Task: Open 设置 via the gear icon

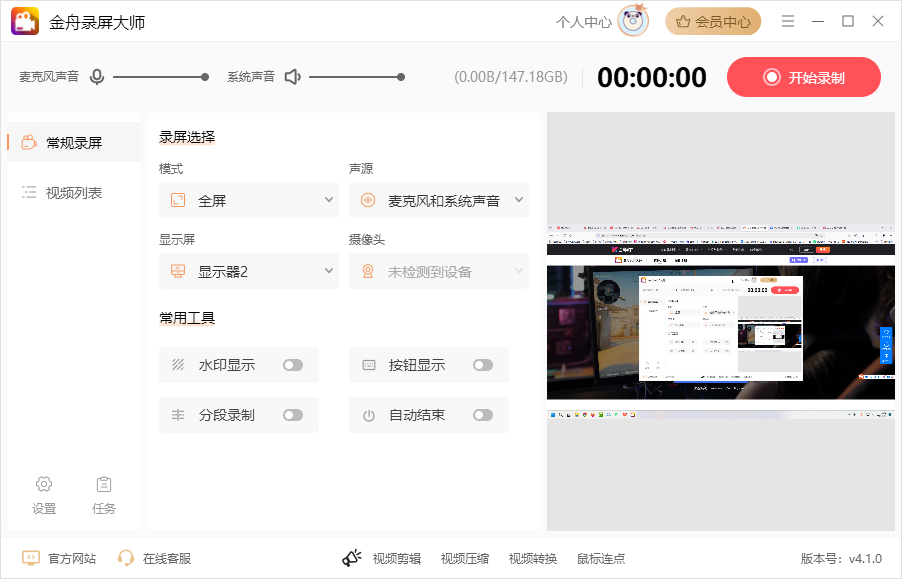Action: 44,484
